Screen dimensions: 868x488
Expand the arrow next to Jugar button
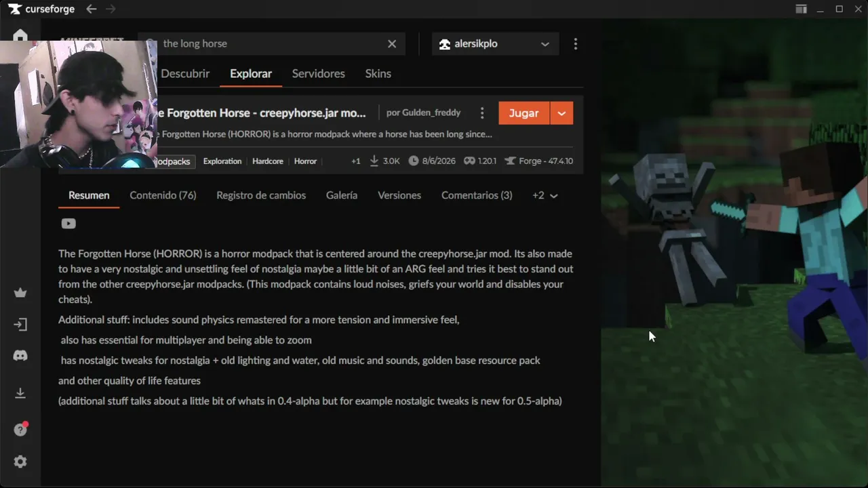[561, 113]
